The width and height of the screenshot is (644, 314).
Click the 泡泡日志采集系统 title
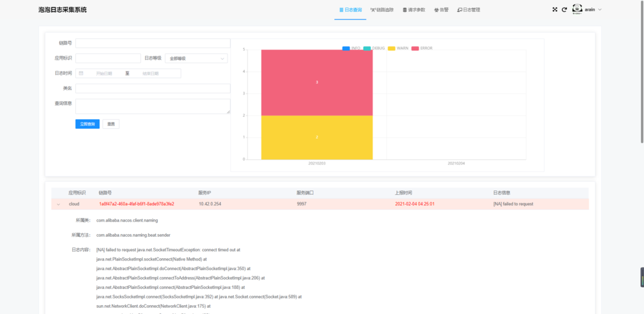[62, 10]
